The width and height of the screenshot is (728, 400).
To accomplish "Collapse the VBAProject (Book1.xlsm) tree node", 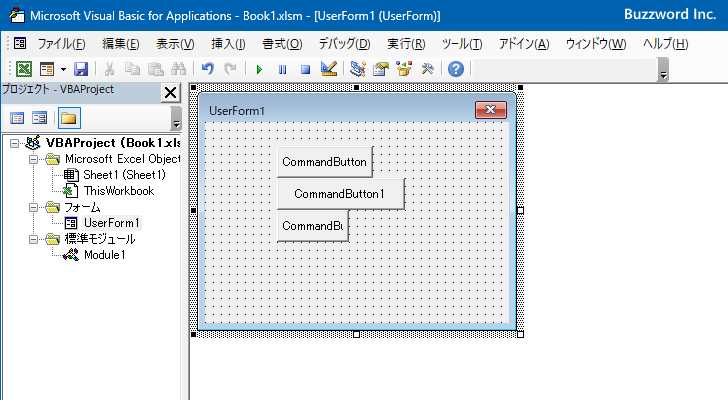I will pyautogui.click(x=14, y=143).
